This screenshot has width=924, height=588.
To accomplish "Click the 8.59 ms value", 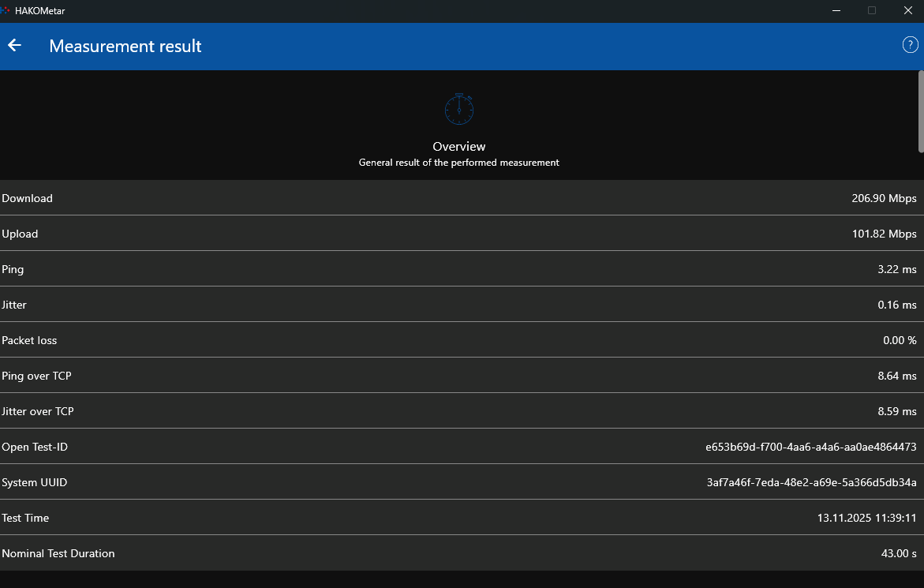I will tap(897, 411).
